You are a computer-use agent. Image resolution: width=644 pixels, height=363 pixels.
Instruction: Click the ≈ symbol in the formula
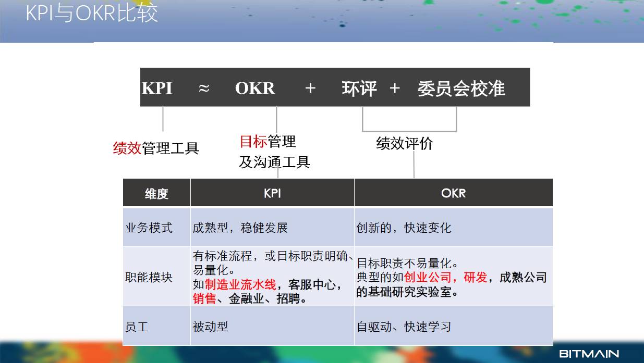pos(204,88)
